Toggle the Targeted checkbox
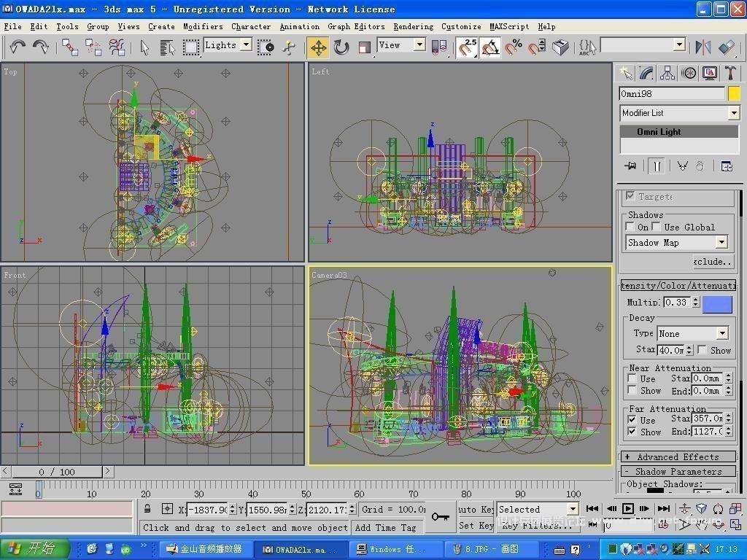This screenshot has width=747, height=560. [630, 196]
